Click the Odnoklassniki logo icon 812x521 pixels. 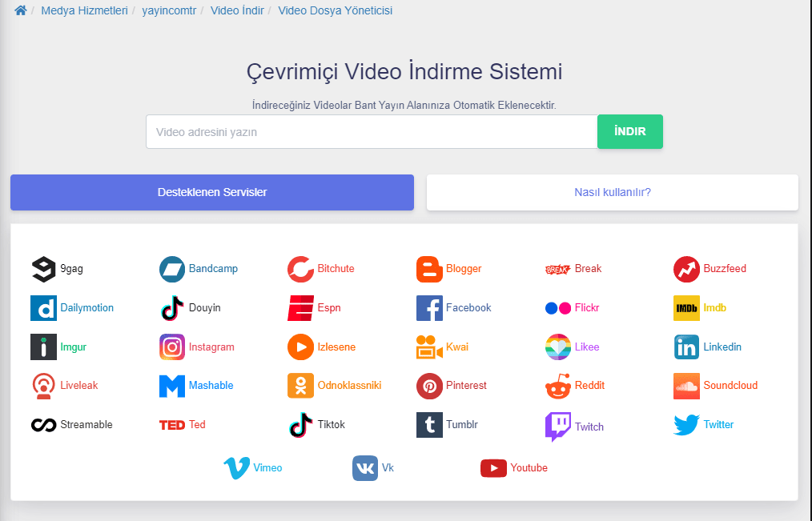300,386
